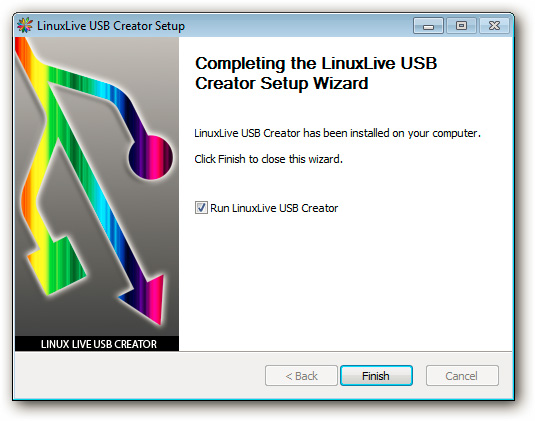
Task: Click the grayed-out Back button
Action: point(301,376)
